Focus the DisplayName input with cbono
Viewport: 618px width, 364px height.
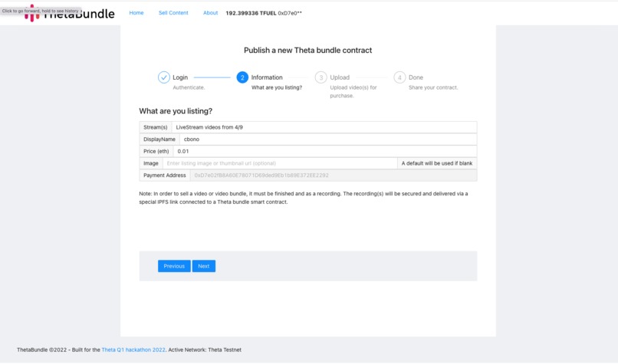[x=328, y=139]
